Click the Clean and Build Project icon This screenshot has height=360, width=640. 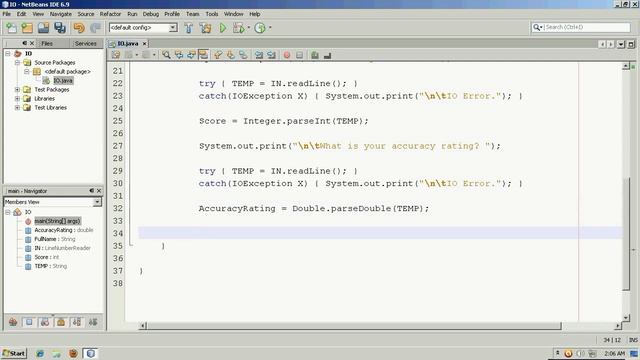pos(205,28)
